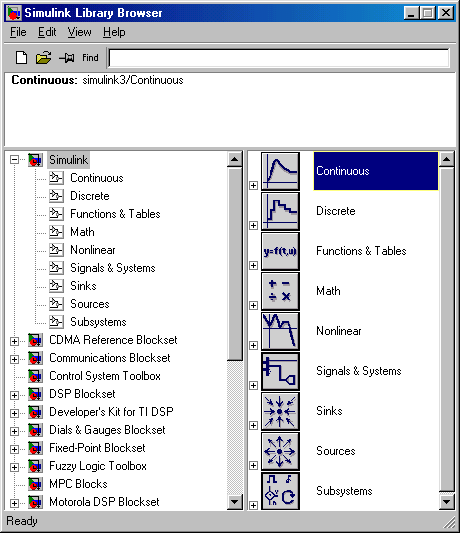This screenshot has height=533, width=460.
Task: Click the y=f(t,u) Functions & Tables icon
Action: pos(280,251)
